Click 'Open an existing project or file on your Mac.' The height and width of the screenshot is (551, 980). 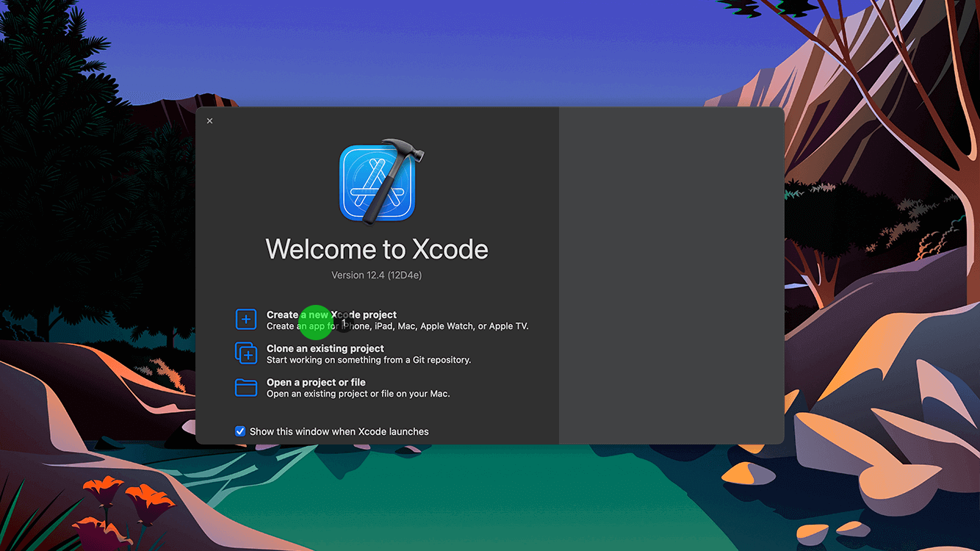pyautogui.click(x=358, y=394)
